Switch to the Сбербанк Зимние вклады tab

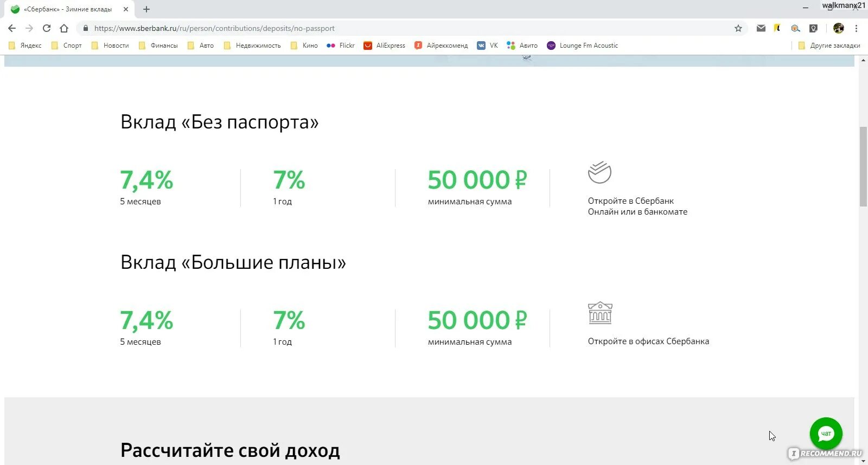[68, 9]
